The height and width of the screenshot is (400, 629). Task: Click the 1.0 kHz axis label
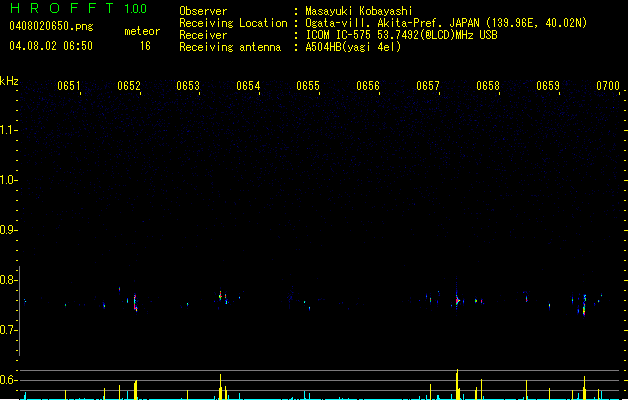click(8, 180)
